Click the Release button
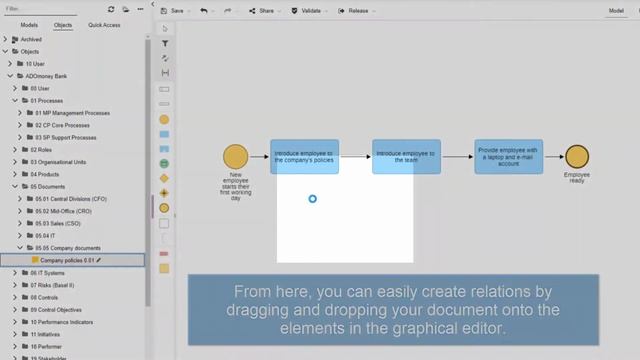This screenshot has height=360, width=640. [353, 11]
